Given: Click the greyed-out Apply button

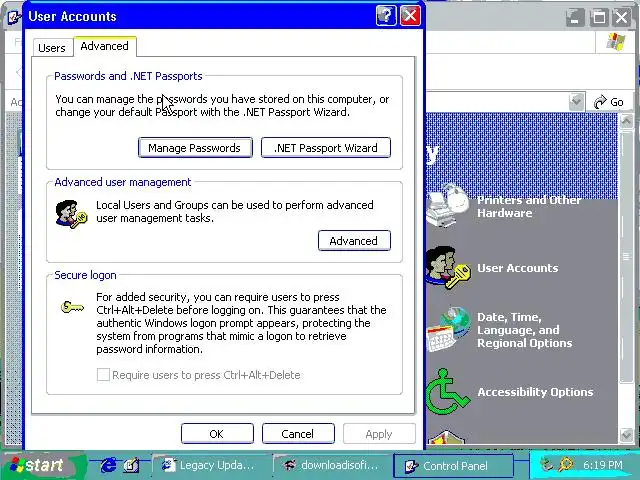Looking at the screenshot, I should pos(379,433).
